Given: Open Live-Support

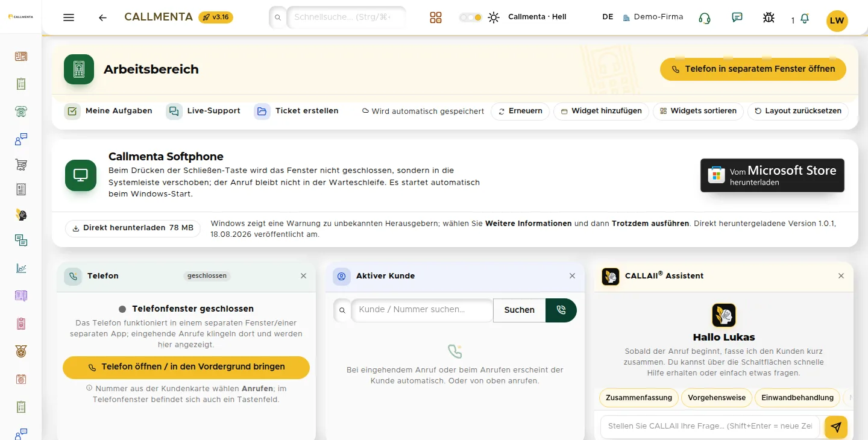Looking at the screenshot, I should (x=204, y=111).
